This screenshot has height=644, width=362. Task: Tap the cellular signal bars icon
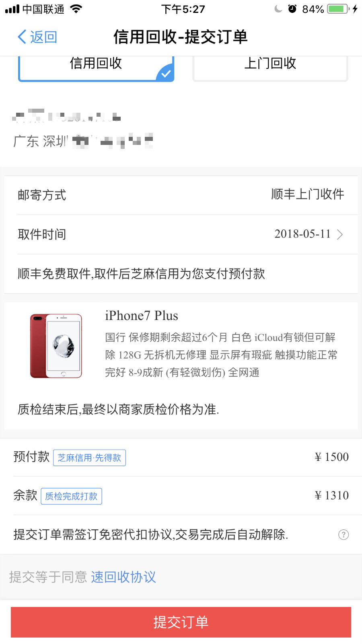click(x=12, y=9)
